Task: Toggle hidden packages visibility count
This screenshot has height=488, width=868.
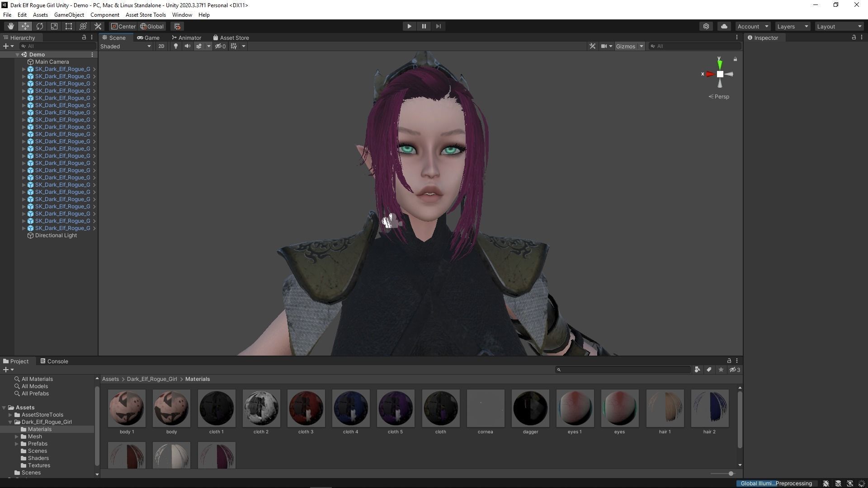Action: coord(735,370)
